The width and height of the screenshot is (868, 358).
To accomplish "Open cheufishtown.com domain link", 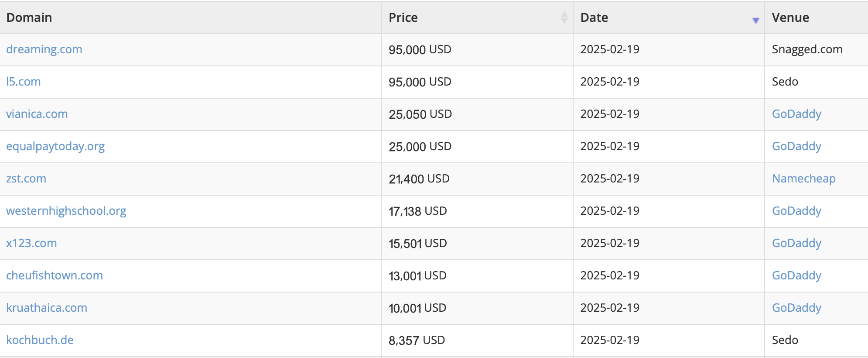I will point(55,275).
